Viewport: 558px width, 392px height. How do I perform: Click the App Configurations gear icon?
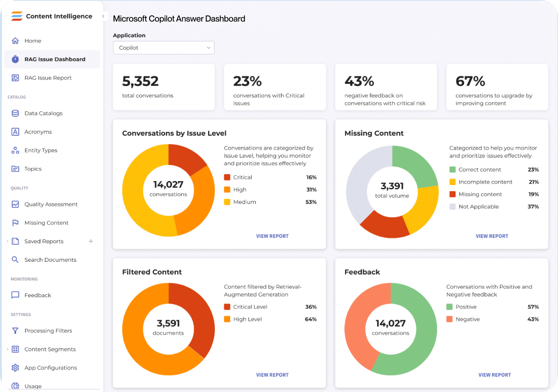tap(15, 368)
